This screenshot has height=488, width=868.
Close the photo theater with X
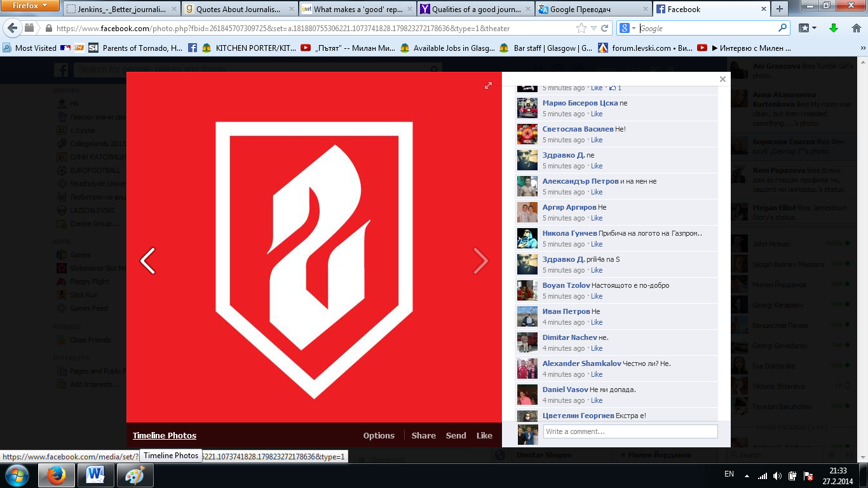[x=722, y=79]
